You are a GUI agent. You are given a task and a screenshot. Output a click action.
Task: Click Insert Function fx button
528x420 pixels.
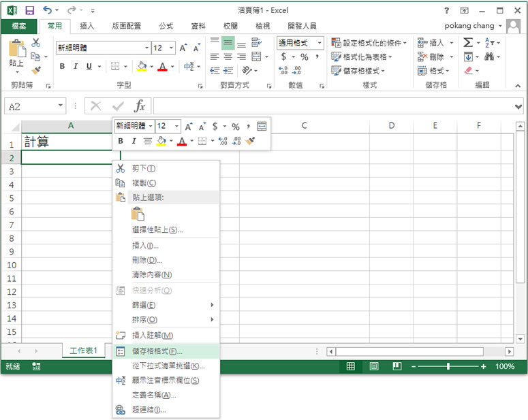point(139,106)
